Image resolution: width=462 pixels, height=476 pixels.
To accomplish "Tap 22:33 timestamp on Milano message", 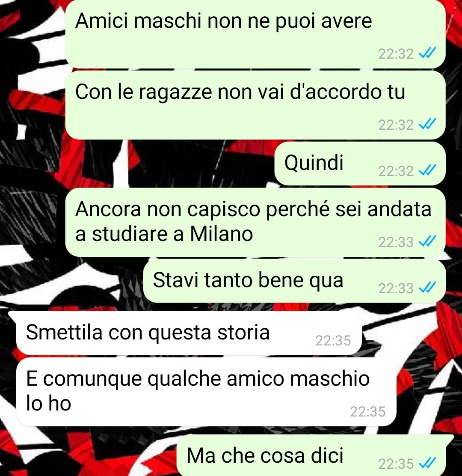I will click(396, 242).
